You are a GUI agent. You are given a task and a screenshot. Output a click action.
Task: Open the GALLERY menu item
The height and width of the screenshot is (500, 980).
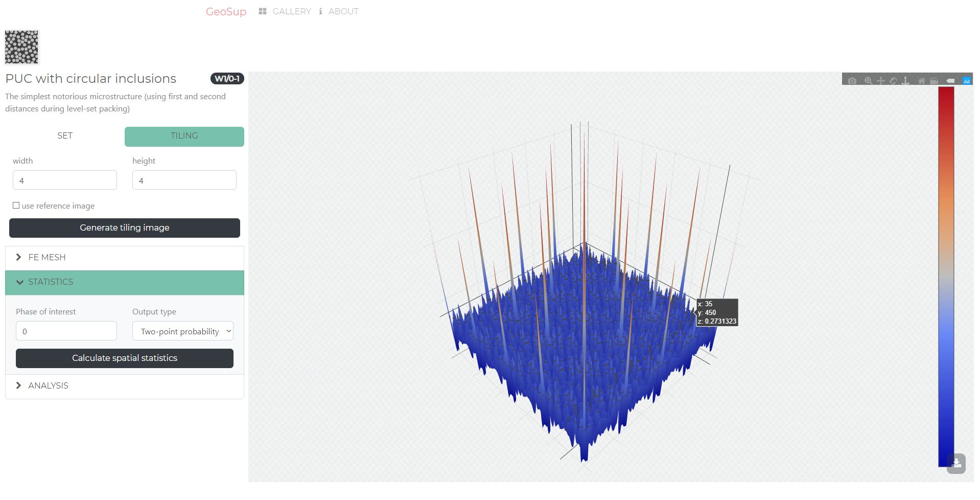coord(291,11)
